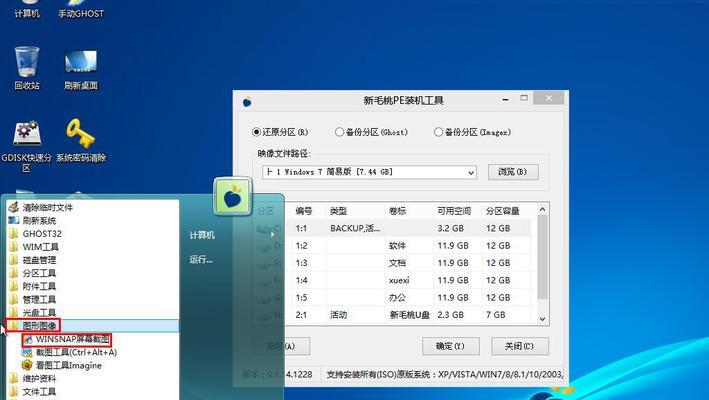The width and height of the screenshot is (709, 400).
Task: Click the 关闭(C) button
Action: [x=520, y=346]
